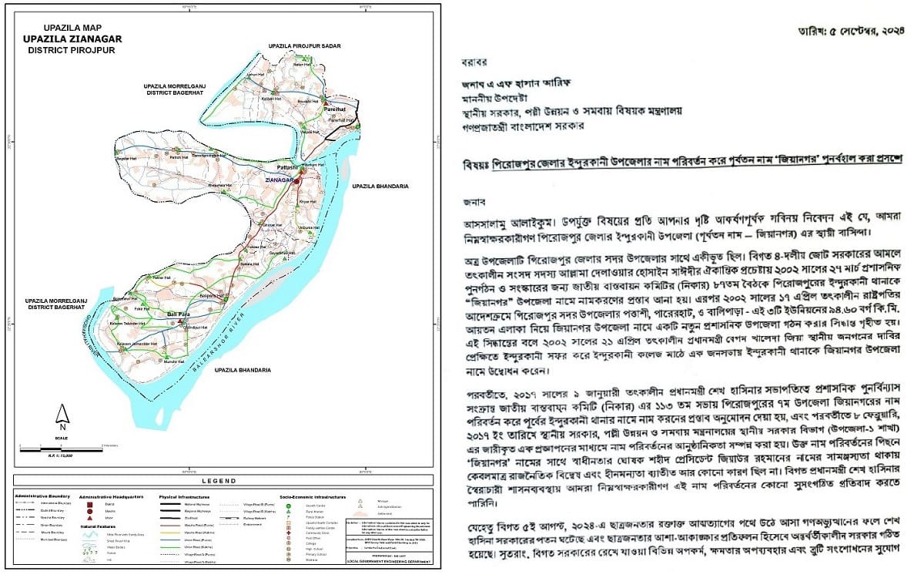This screenshot has width=924, height=578.
Task: Click the Growth Centre green circle legend icon
Action: click(x=288, y=505)
